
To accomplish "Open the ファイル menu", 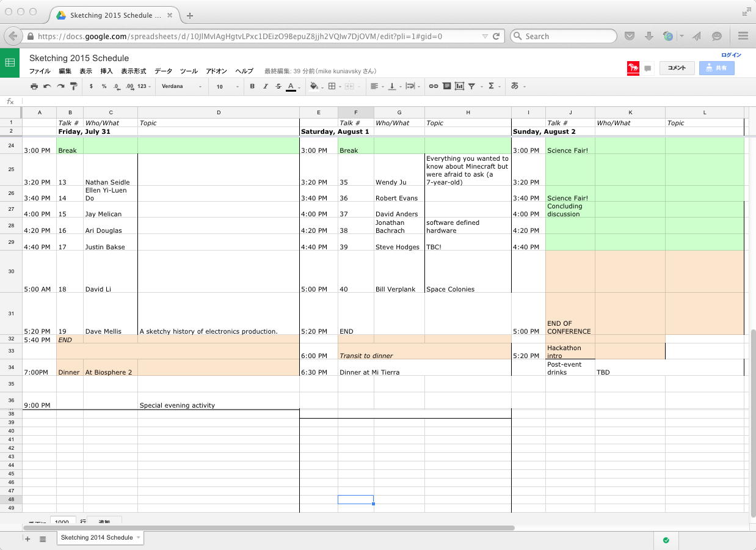I will click(x=40, y=71).
